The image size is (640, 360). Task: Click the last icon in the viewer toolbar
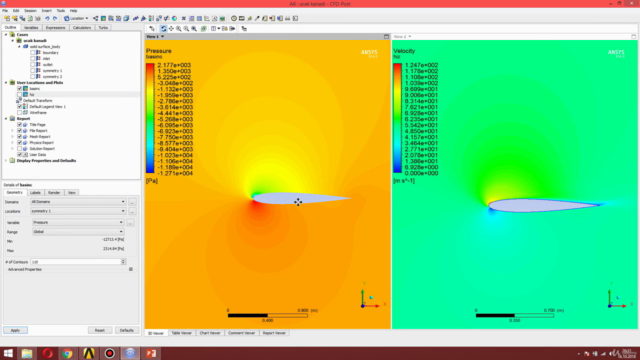coord(244,29)
